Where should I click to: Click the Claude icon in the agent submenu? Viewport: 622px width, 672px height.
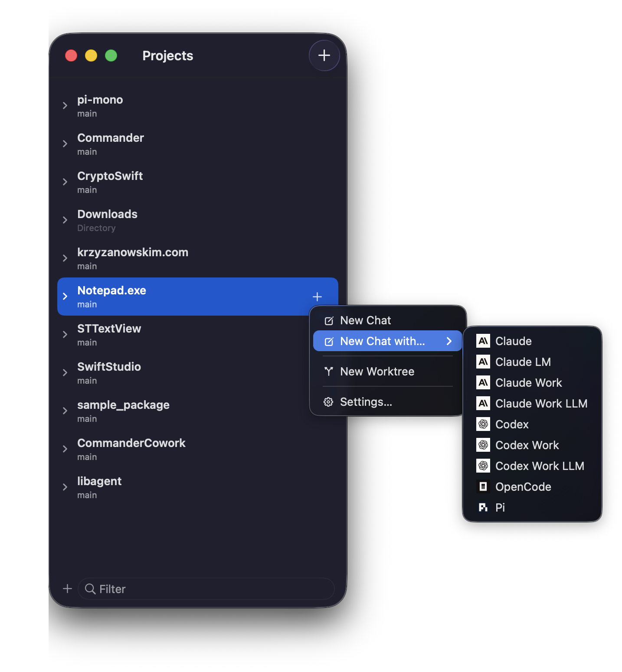(x=483, y=341)
